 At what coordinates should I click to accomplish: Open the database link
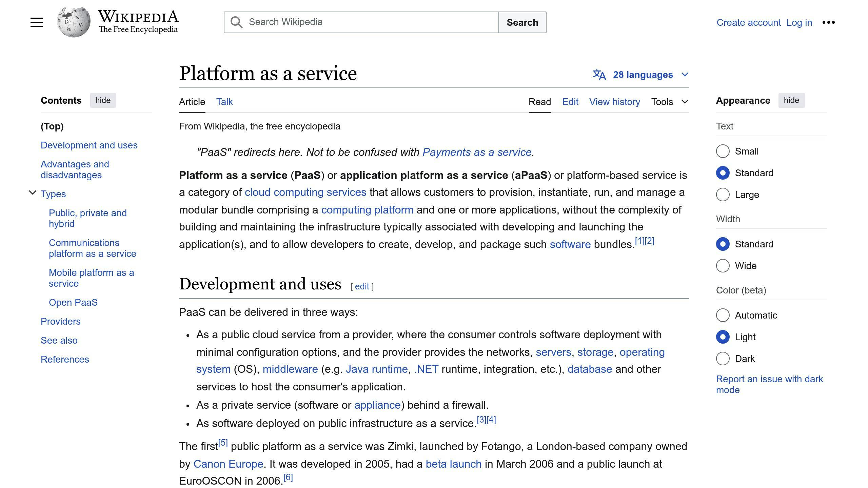590,369
